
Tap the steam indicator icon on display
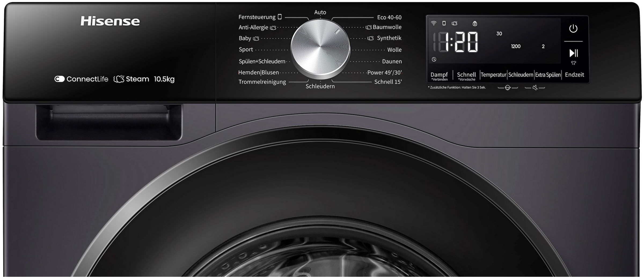click(455, 23)
